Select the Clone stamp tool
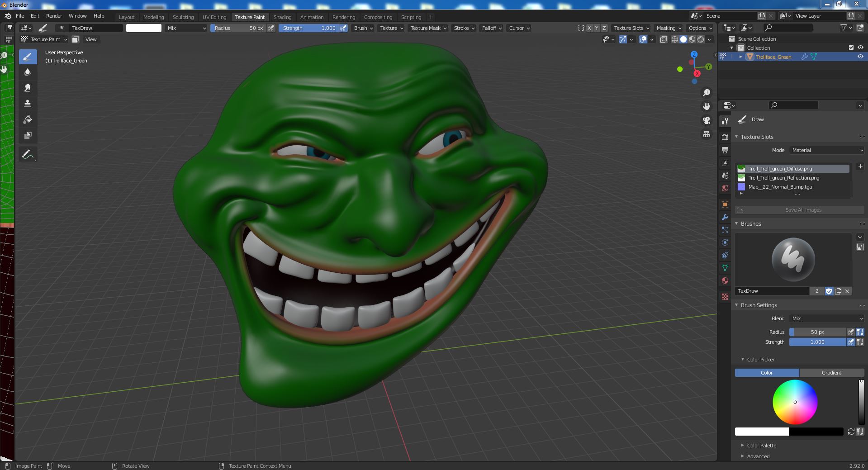 [28, 104]
